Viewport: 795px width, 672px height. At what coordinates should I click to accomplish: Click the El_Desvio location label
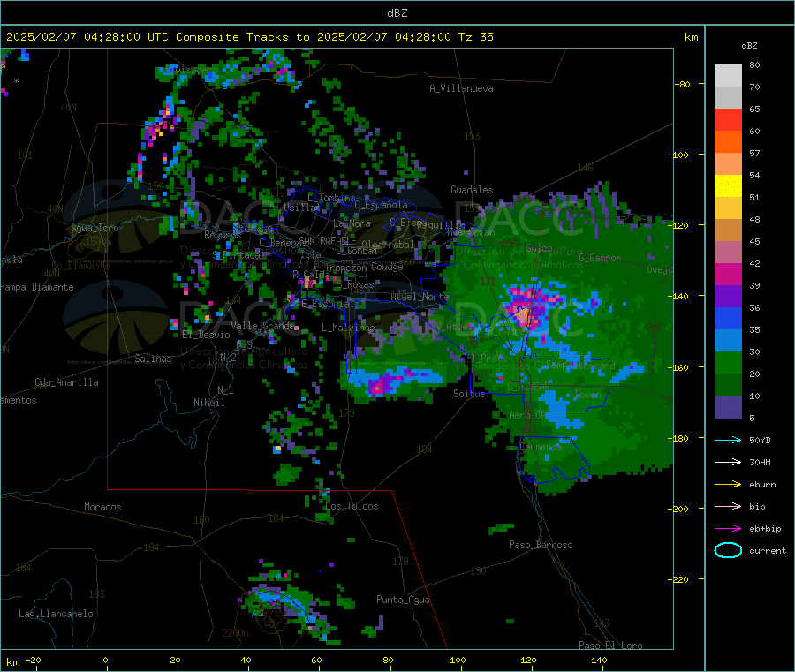click(x=207, y=335)
